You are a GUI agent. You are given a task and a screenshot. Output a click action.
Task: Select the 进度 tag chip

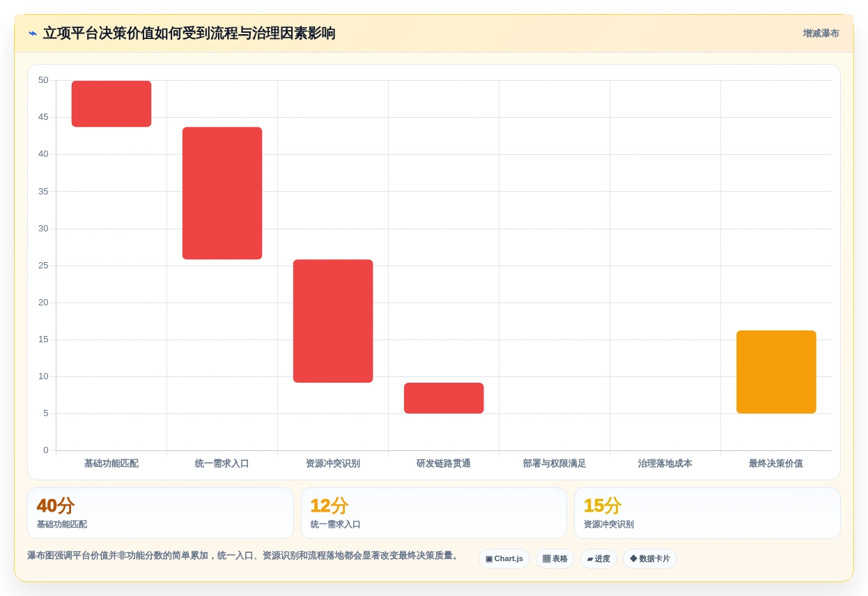[x=598, y=558]
